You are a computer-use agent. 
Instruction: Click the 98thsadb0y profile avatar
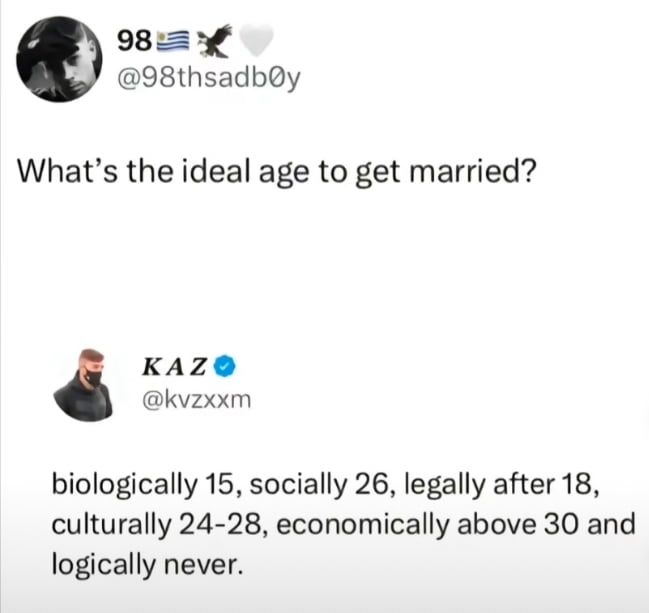point(61,59)
